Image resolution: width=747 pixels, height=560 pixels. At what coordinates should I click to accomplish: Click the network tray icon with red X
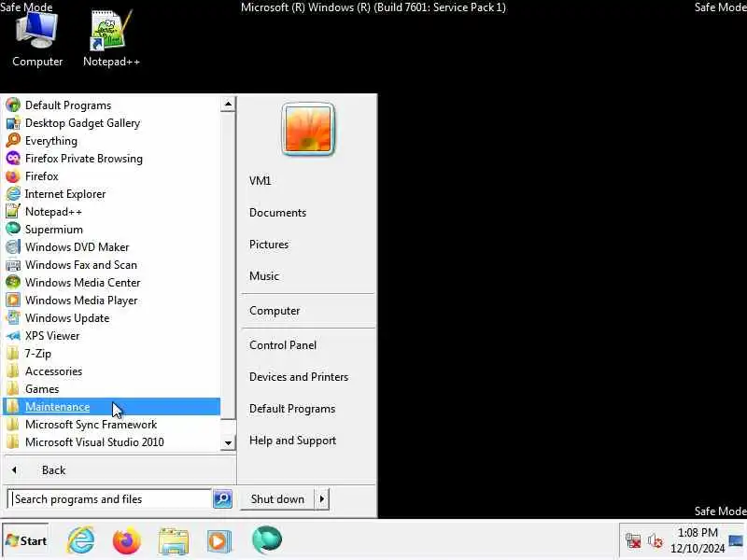(x=633, y=540)
